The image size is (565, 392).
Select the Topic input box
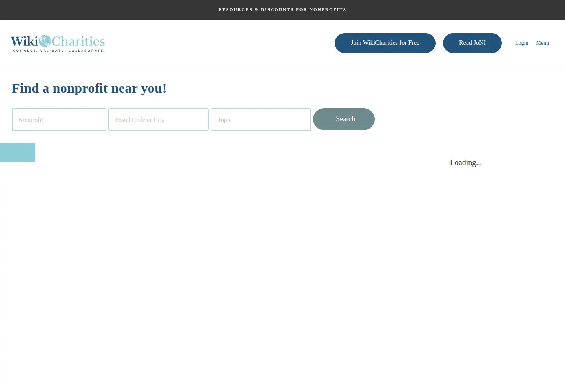pyautogui.click(x=261, y=120)
